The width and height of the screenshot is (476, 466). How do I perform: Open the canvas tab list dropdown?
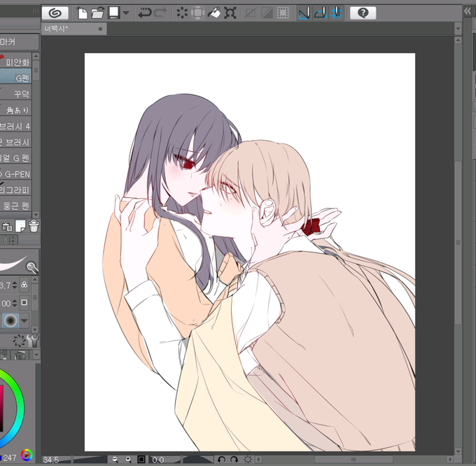pos(458,29)
